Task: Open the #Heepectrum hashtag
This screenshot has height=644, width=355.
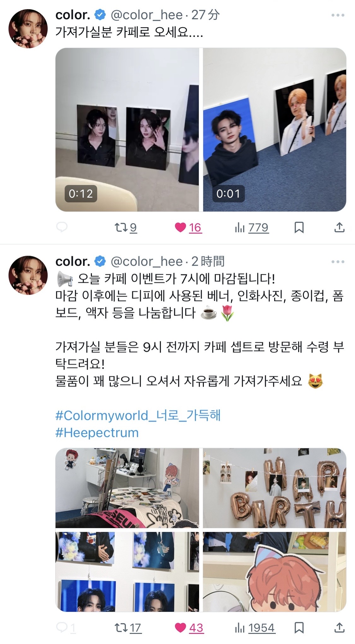Action: [x=97, y=432]
